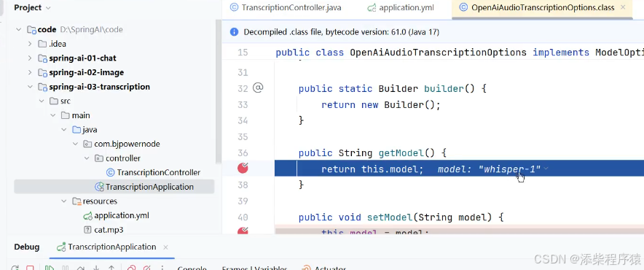Click the inline debug value "whisper-1"
The height and width of the screenshot is (270, 644).
pos(509,169)
